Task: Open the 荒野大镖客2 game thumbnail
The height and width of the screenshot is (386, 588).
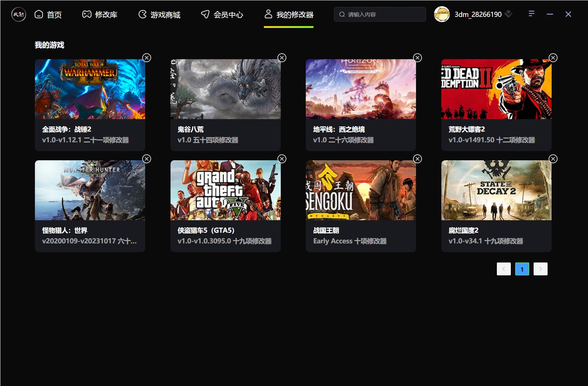Action: [496, 89]
